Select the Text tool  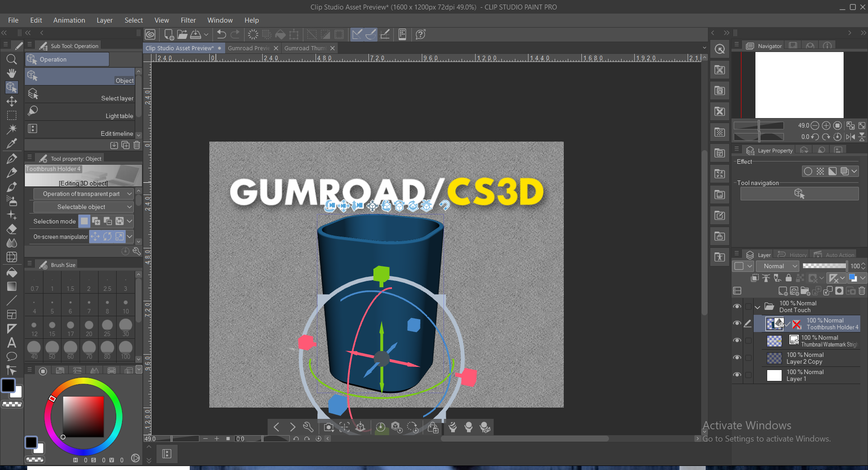pyautogui.click(x=12, y=342)
